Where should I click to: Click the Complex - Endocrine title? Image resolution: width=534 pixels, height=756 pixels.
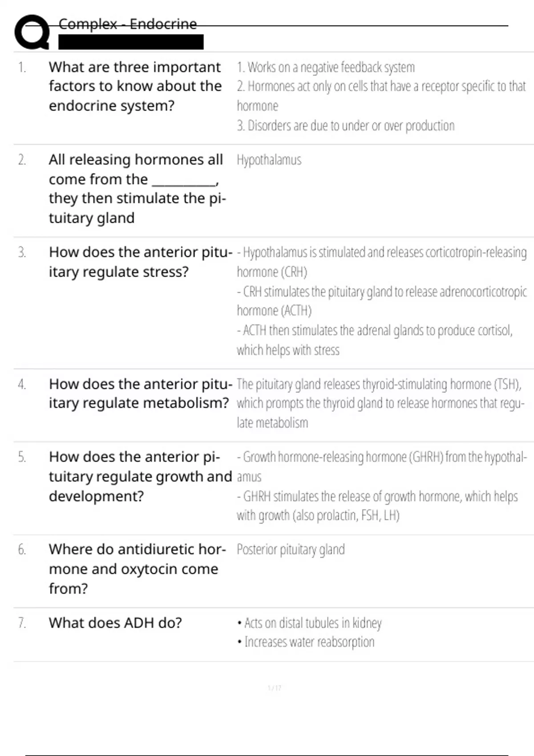click(128, 24)
